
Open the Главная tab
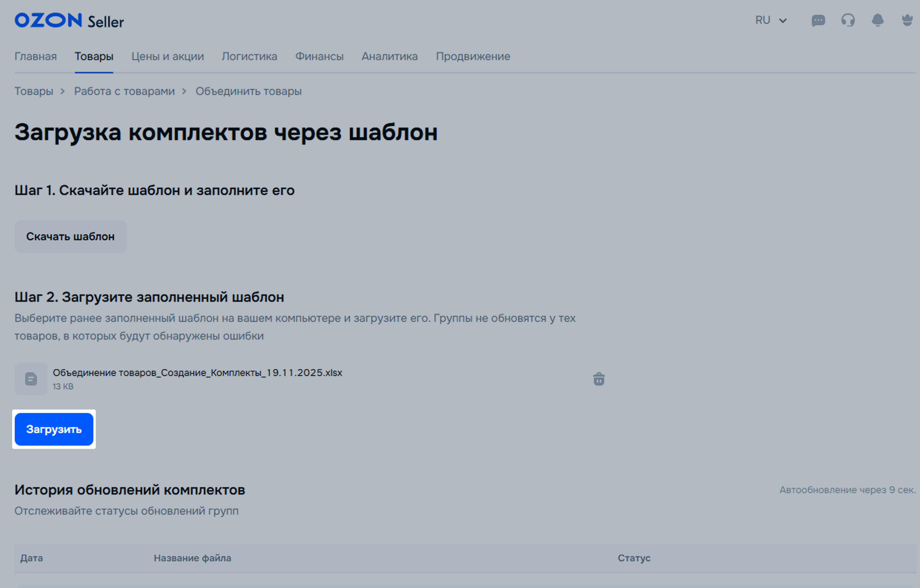(36, 57)
